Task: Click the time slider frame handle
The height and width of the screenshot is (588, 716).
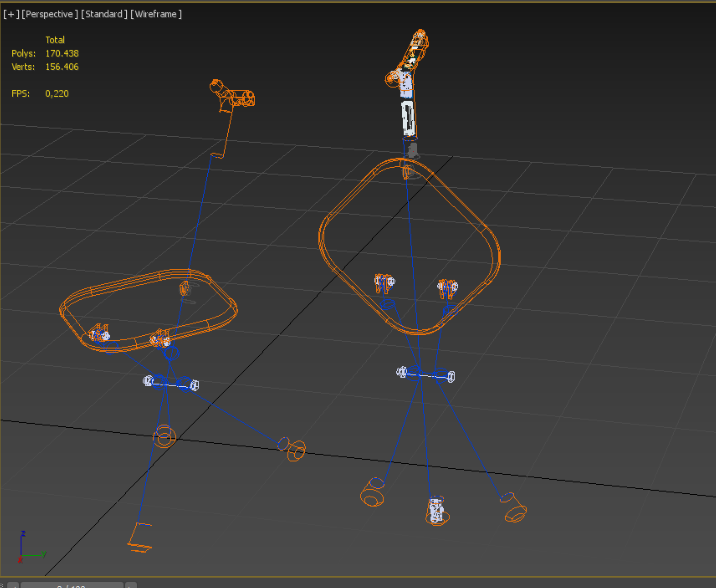Action: click(x=72, y=585)
